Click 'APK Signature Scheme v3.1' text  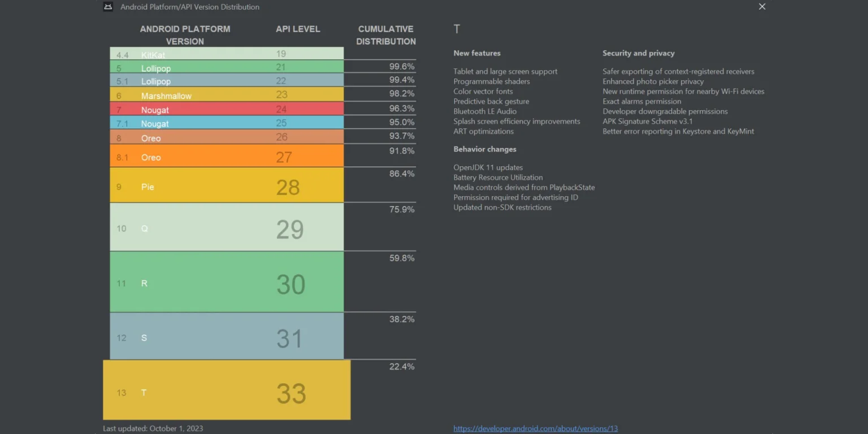[x=648, y=121]
